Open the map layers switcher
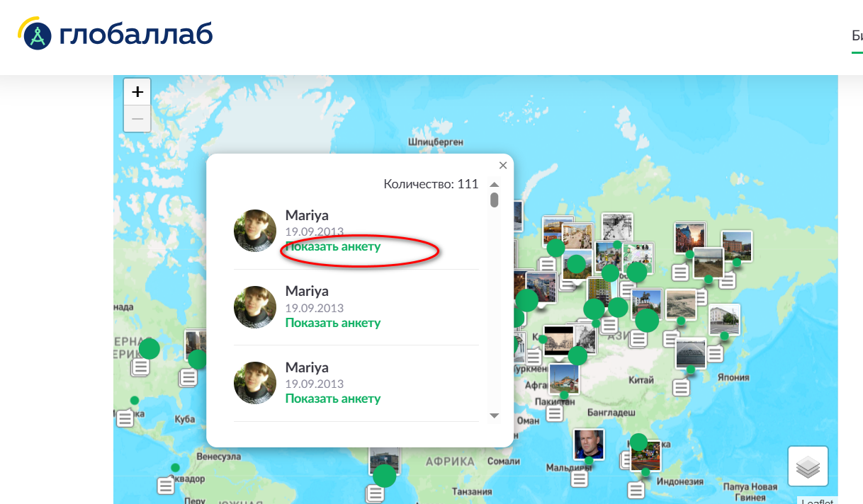Screen dimensions: 863x504 808,466
